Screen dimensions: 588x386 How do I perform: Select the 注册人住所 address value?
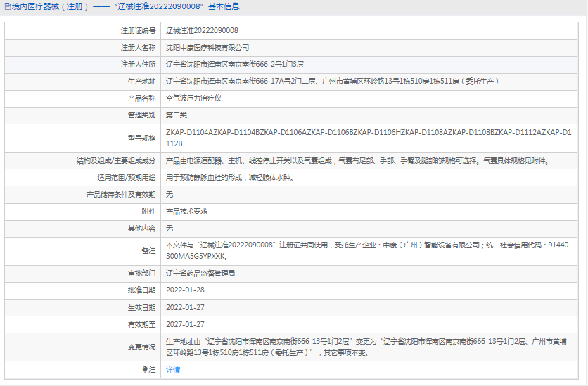(235, 65)
